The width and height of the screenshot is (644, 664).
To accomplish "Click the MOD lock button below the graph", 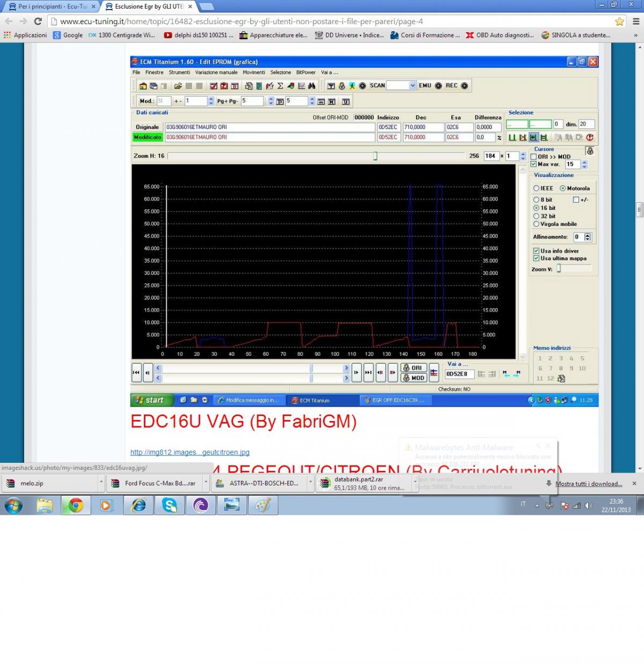I will click(x=414, y=378).
